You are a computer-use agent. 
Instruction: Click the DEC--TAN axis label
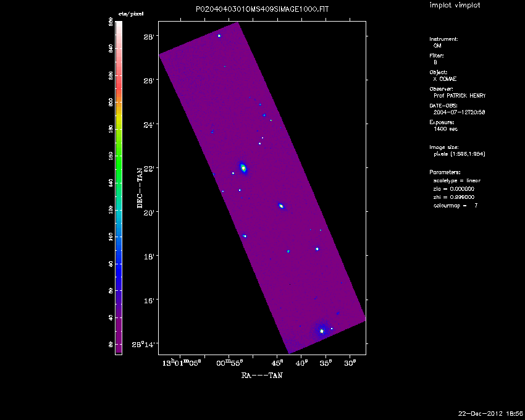coord(140,186)
